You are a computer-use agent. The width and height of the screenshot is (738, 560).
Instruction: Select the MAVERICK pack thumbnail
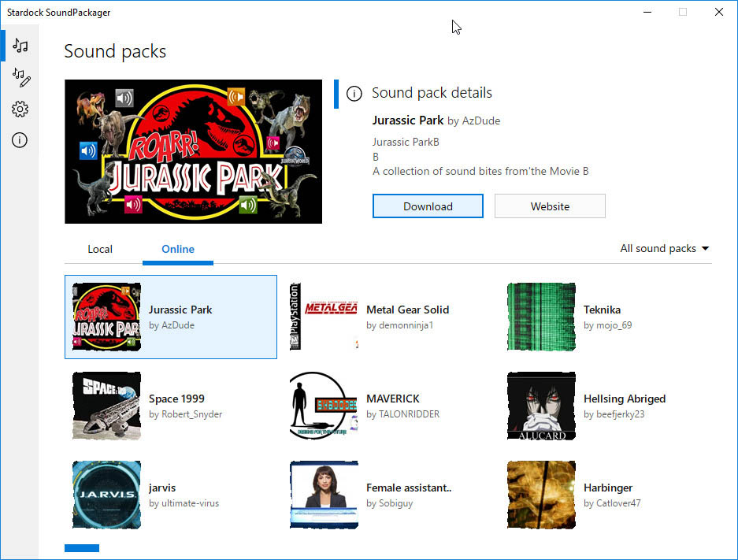click(324, 406)
